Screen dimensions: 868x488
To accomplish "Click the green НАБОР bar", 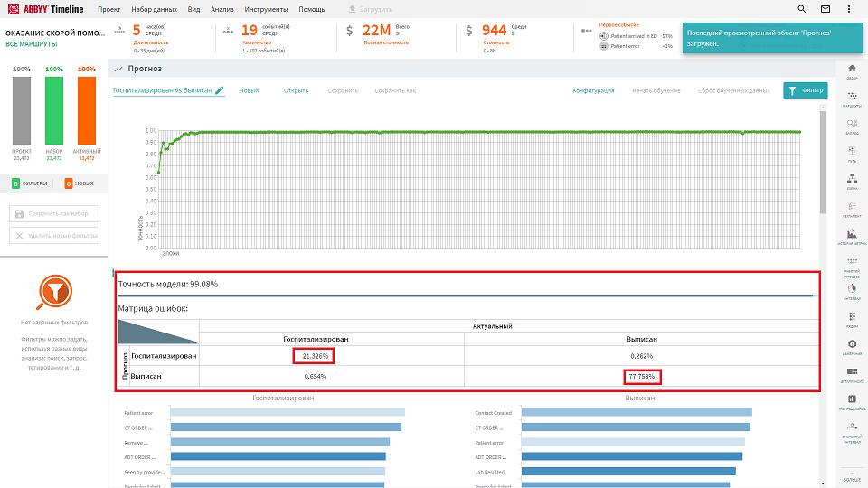I will [54, 110].
